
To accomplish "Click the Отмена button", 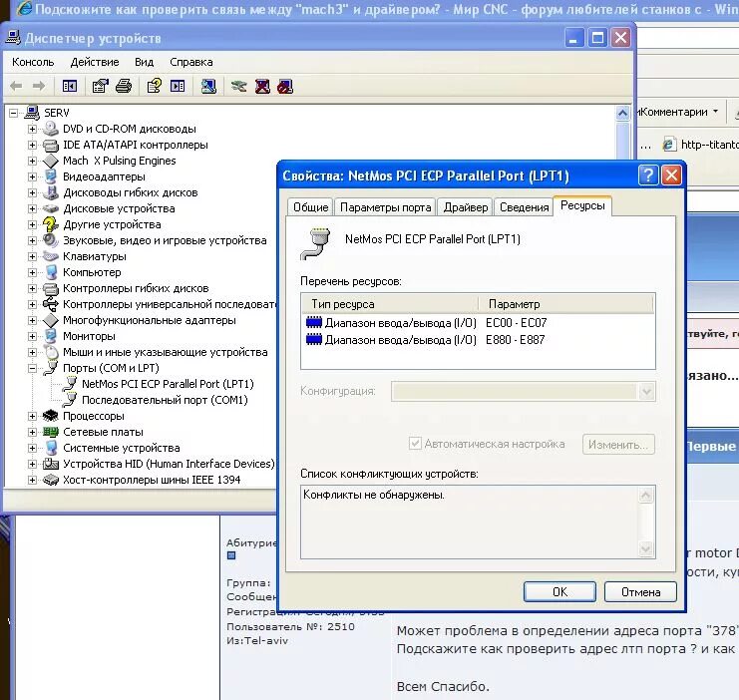I will [x=641, y=592].
